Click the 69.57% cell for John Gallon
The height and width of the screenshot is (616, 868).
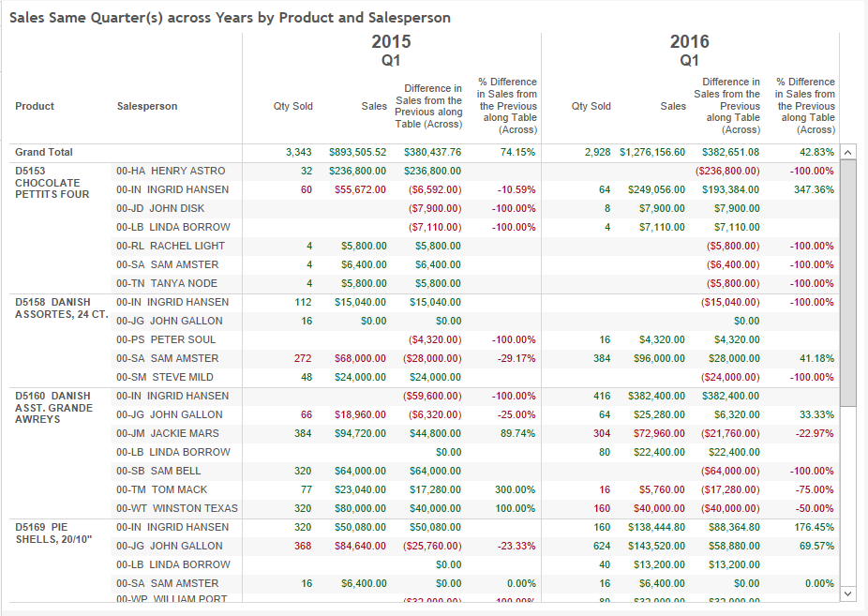pos(816,547)
